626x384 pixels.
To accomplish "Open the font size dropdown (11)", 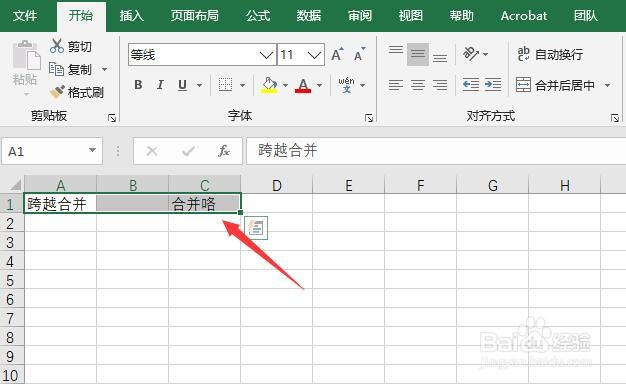I will [315, 55].
